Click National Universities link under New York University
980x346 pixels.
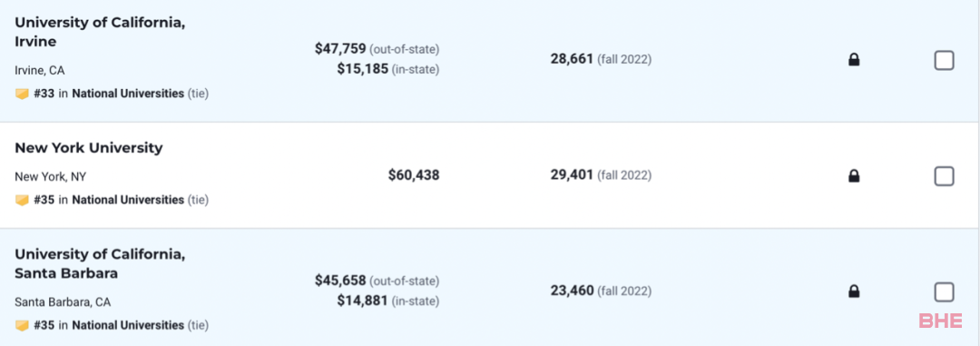(128, 200)
